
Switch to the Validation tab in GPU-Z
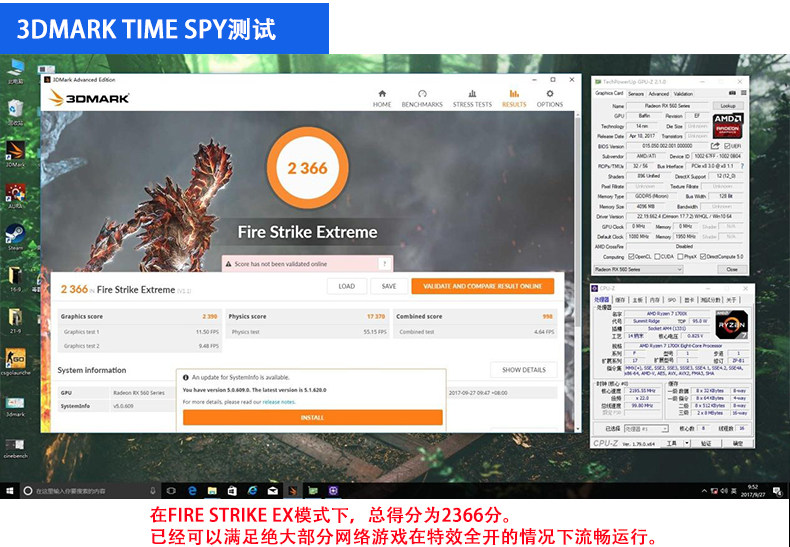click(683, 94)
